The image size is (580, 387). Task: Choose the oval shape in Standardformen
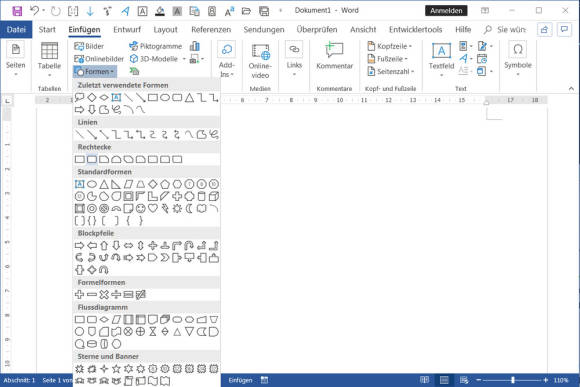(x=92, y=184)
